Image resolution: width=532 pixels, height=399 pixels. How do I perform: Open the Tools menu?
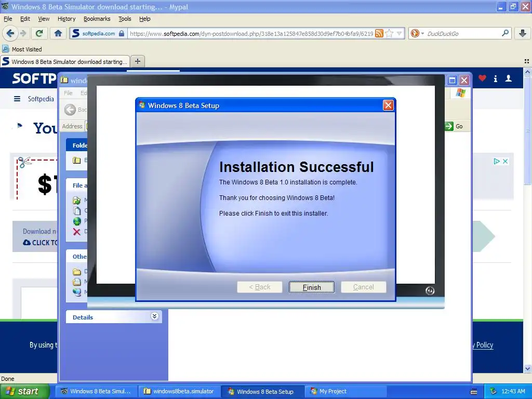pyautogui.click(x=125, y=19)
